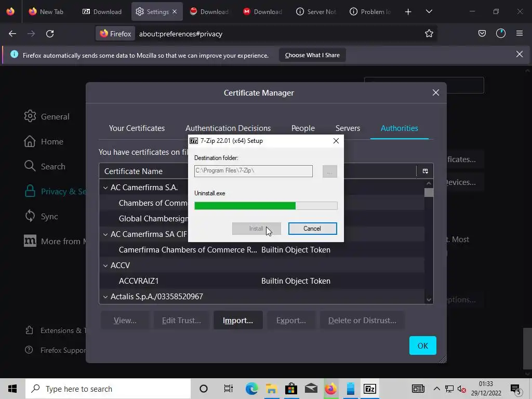Close the Certificate Manager dialog
This screenshot has width=532, height=399.
436,92
